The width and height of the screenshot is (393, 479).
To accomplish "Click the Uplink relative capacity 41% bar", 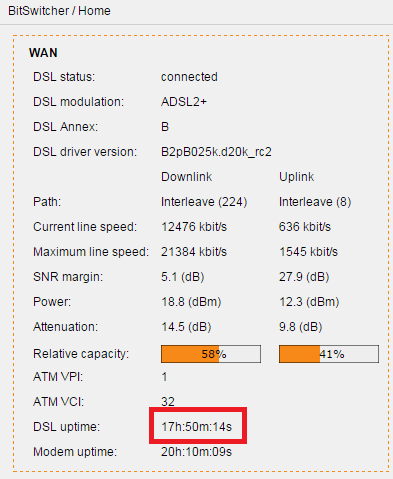I will pyautogui.click(x=329, y=354).
